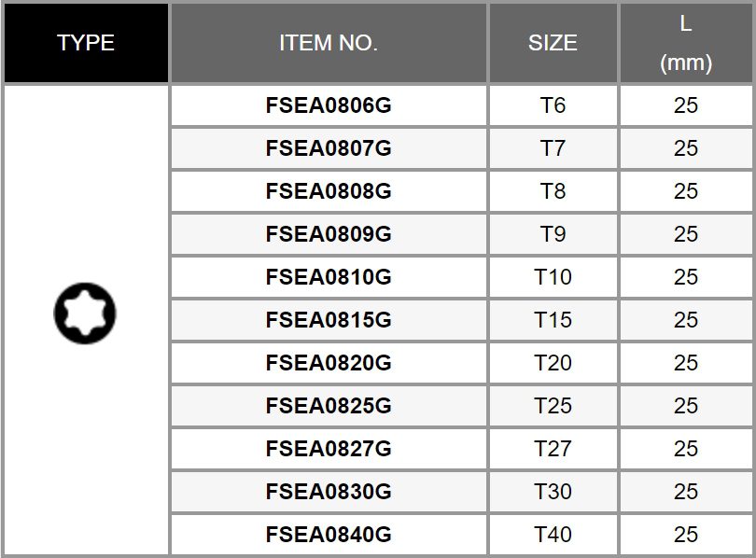
Task: Click the TYPE column header
Action: 86,43
